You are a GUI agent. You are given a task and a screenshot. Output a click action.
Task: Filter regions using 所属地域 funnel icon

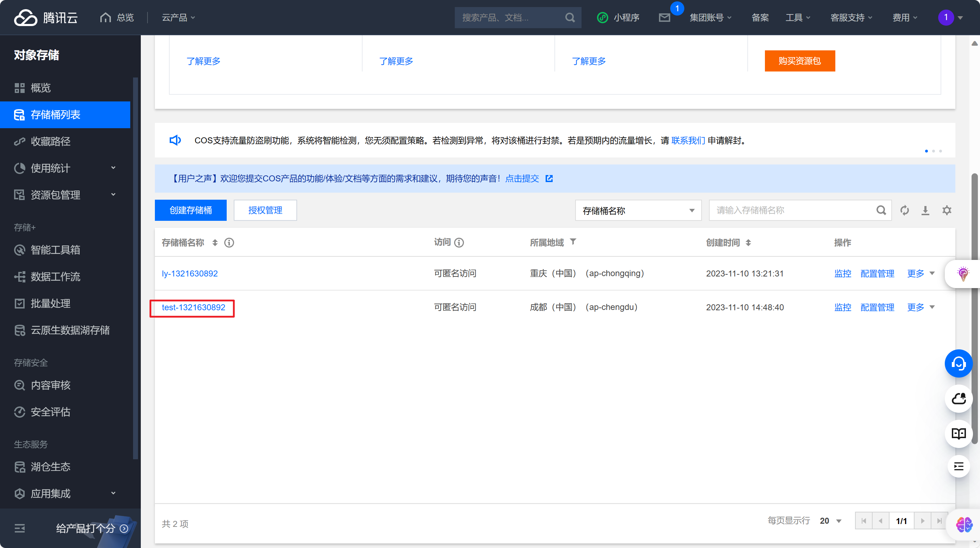[573, 242]
